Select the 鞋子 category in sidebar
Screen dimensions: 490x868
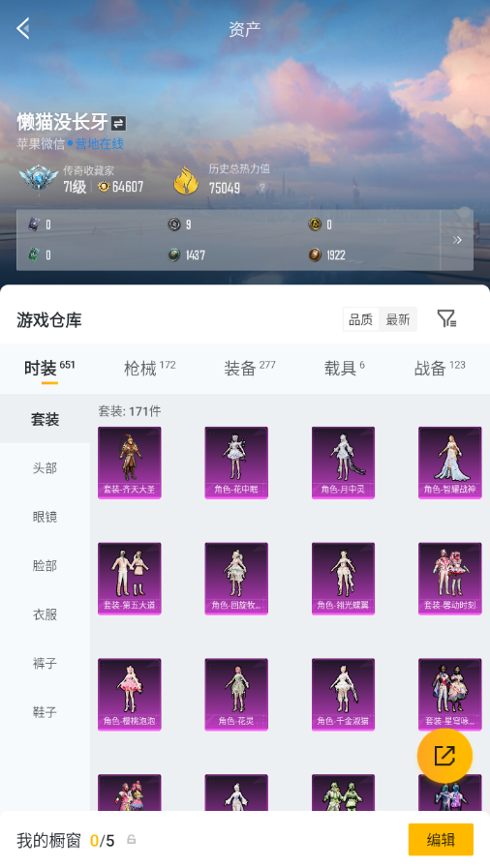(45, 711)
